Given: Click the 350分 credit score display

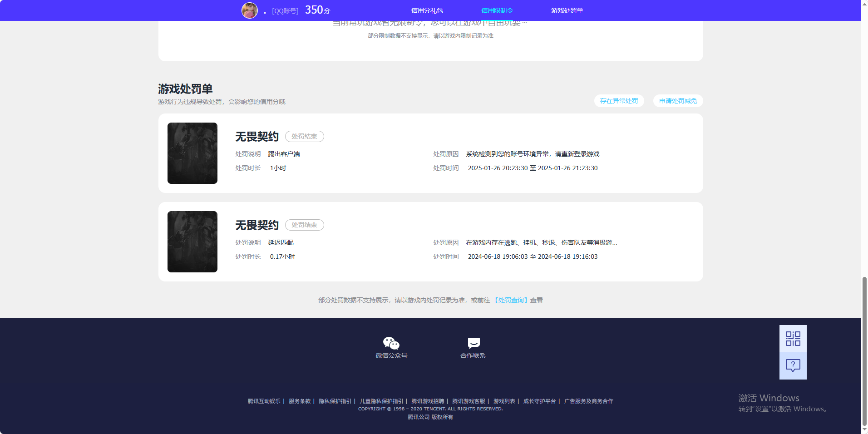Looking at the screenshot, I should click(317, 10).
